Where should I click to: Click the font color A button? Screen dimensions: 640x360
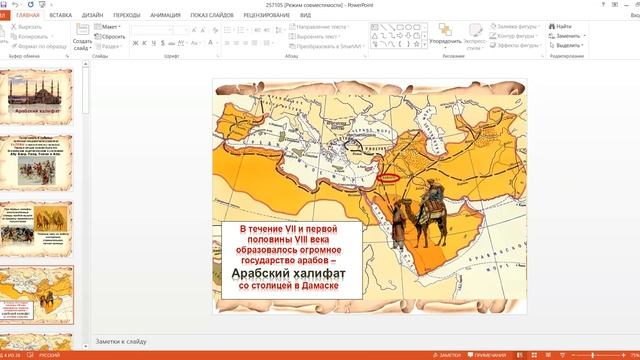pyautogui.click(x=210, y=43)
